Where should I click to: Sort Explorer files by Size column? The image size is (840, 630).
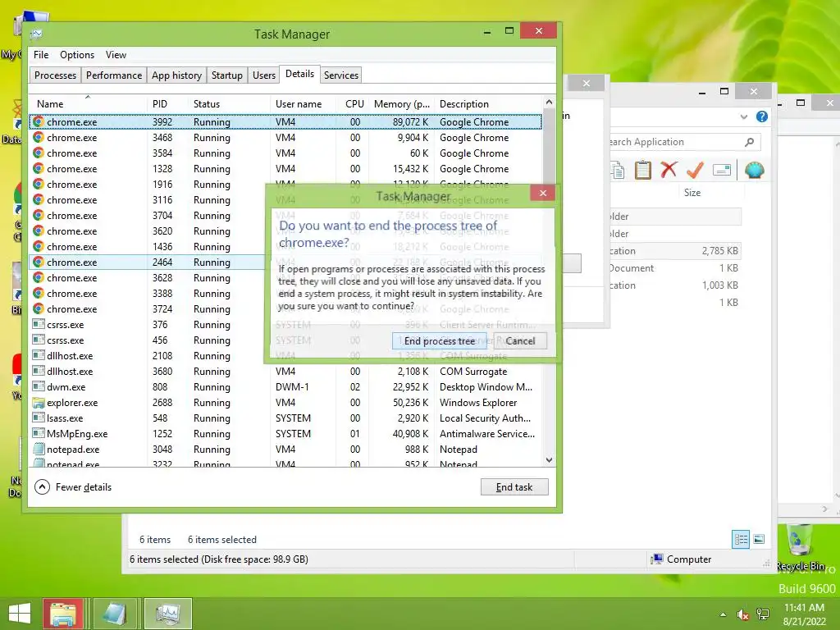click(x=692, y=192)
